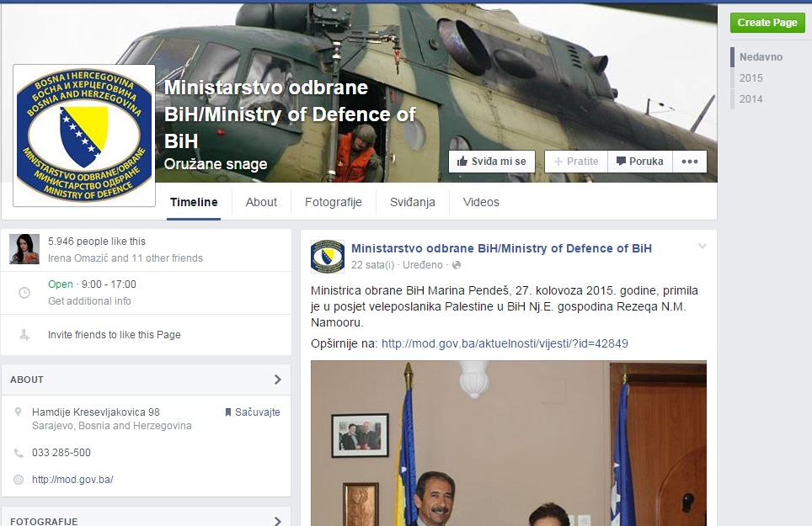Click the post author's small logo avatar
The width and height of the screenshot is (812, 526).
(328, 257)
